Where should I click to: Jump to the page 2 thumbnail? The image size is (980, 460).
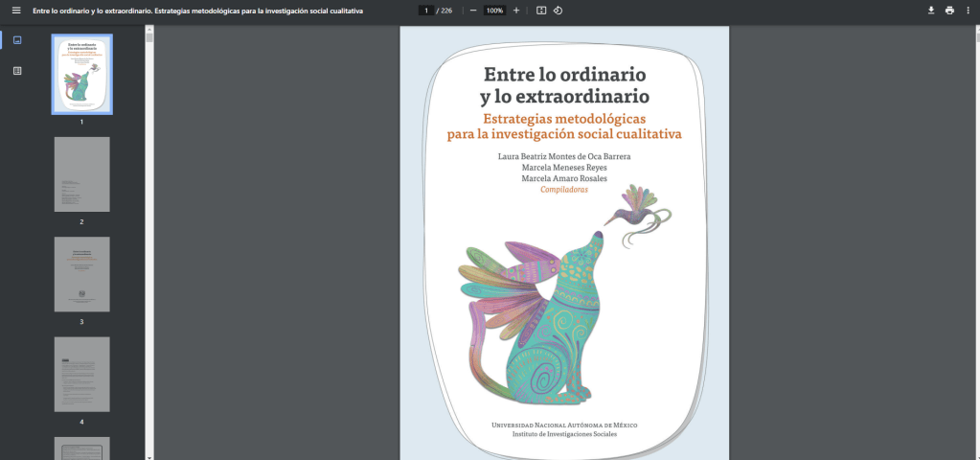click(81, 174)
